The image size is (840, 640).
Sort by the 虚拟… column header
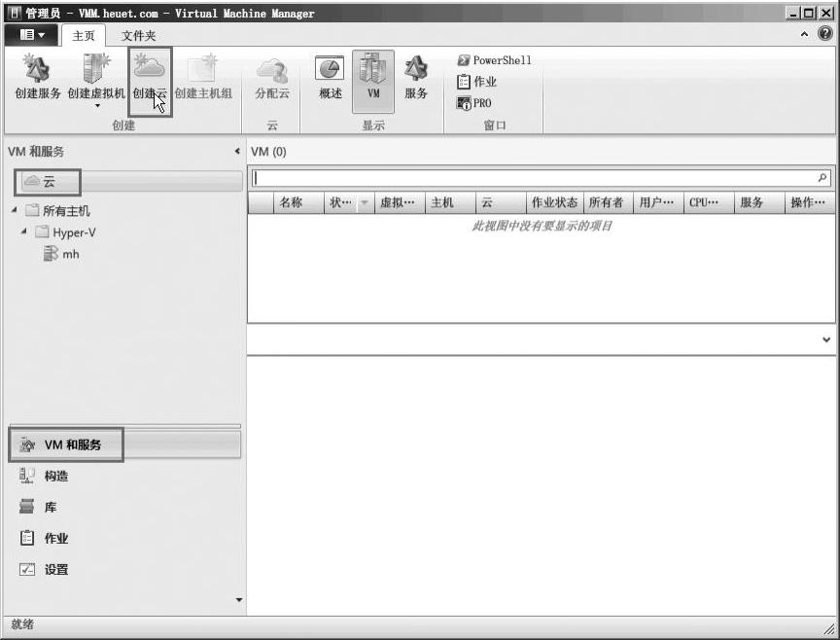pos(400,202)
